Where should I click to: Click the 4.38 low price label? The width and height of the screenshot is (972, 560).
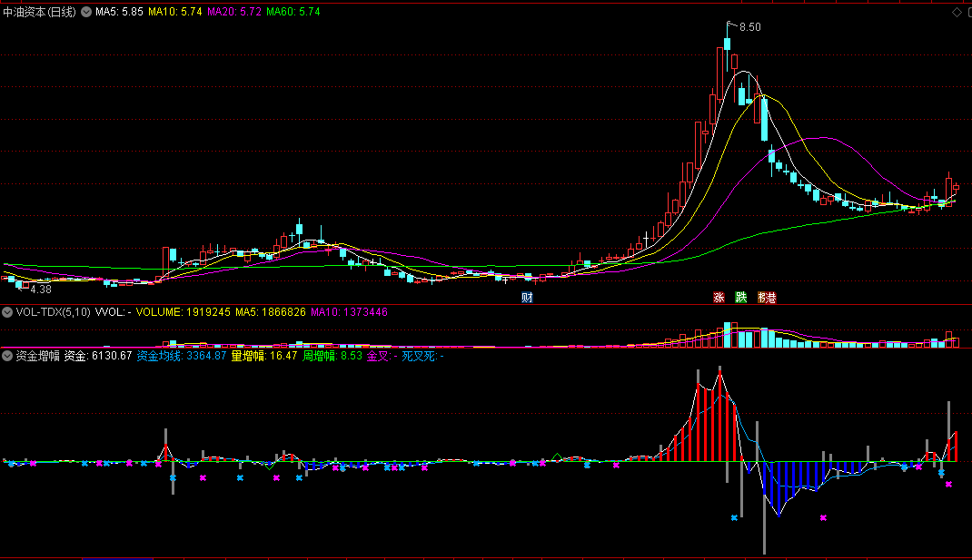(41, 290)
